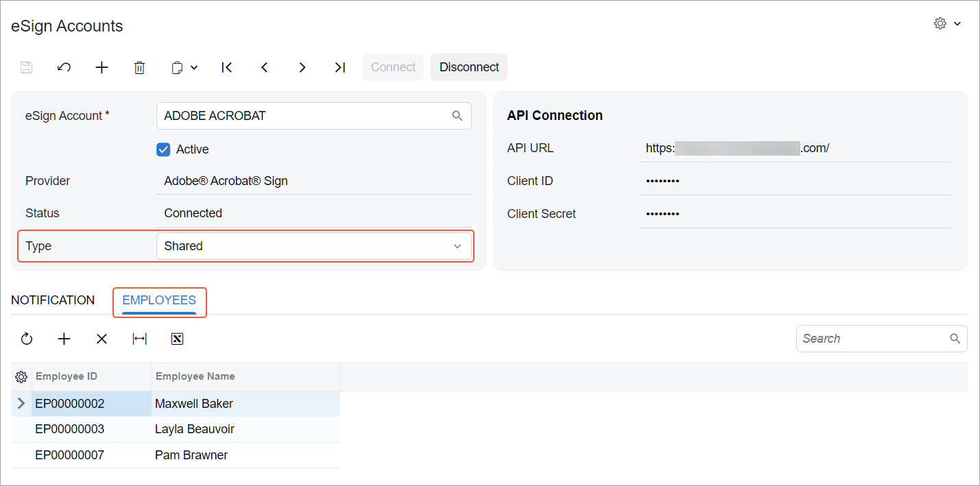Open the clipboard dropdown arrow
The height and width of the screenshot is (486, 980).
[194, 67]
